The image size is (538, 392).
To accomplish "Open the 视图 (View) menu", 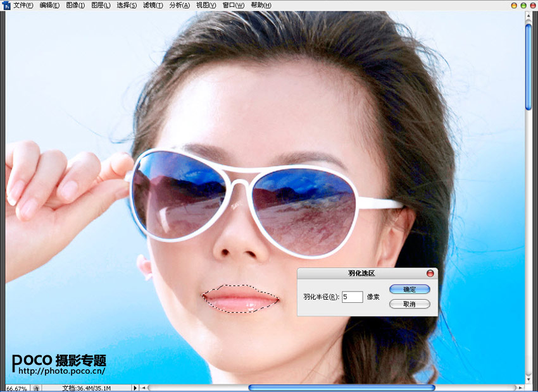I will (x=206, y=5).
